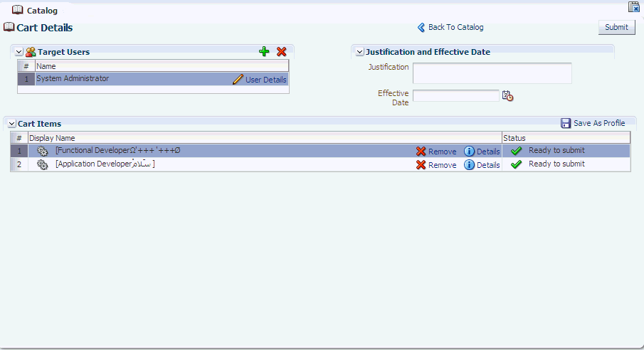Open the Catalog tab
Screen dimensions: 644x350
pos(42,11)
